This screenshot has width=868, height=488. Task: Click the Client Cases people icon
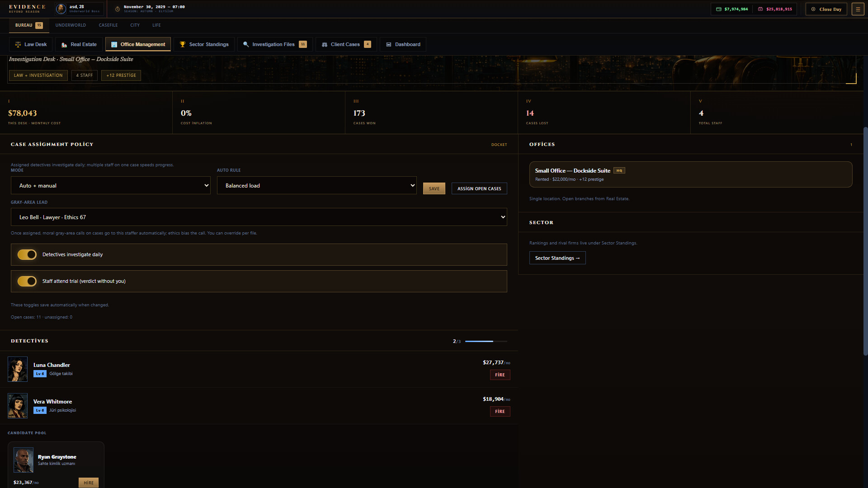[325, 44]
